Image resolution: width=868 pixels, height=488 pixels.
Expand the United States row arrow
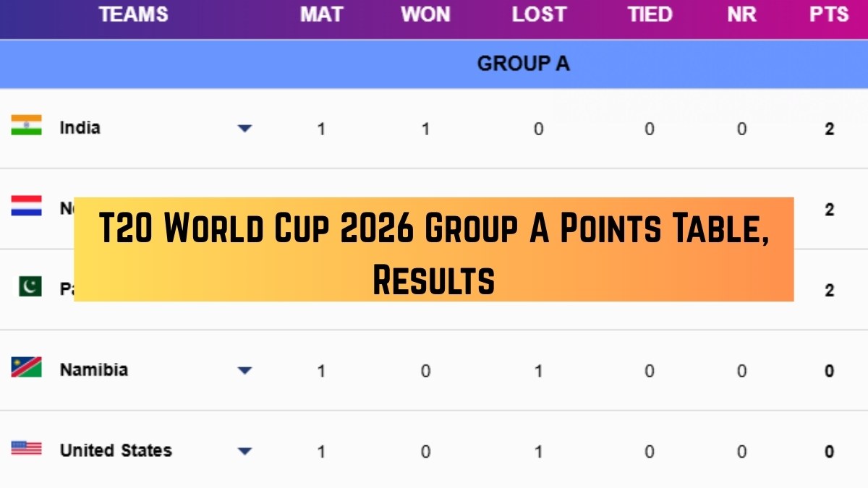[244, 451]
